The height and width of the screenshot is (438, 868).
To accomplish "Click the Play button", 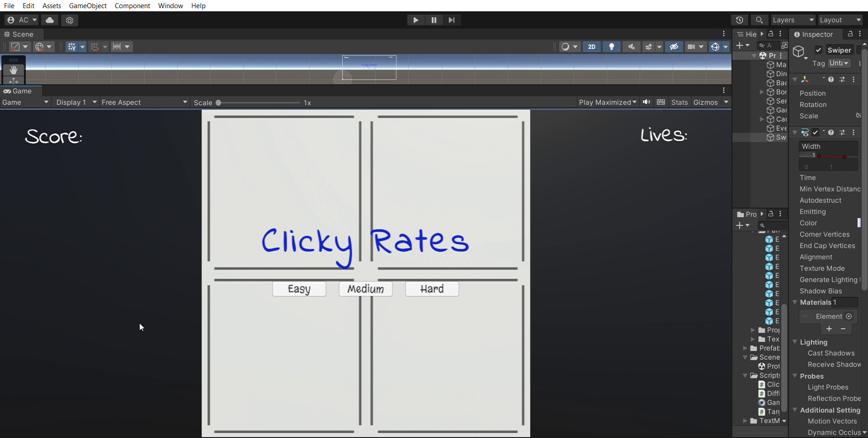I will (x=415, y=20).
